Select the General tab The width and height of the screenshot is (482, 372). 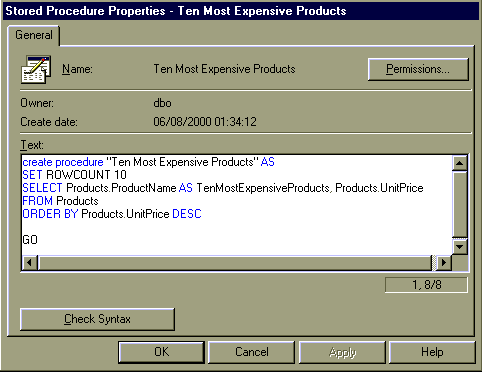coord(34,35)
